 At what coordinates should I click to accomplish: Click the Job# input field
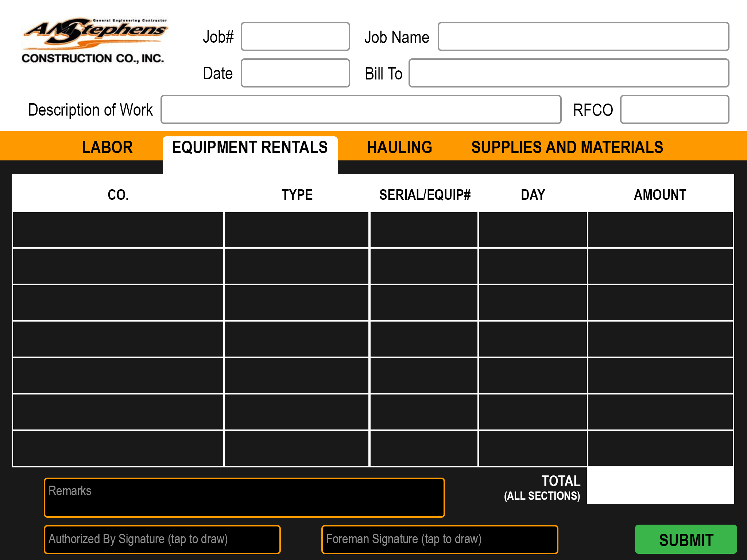point(295,36)
